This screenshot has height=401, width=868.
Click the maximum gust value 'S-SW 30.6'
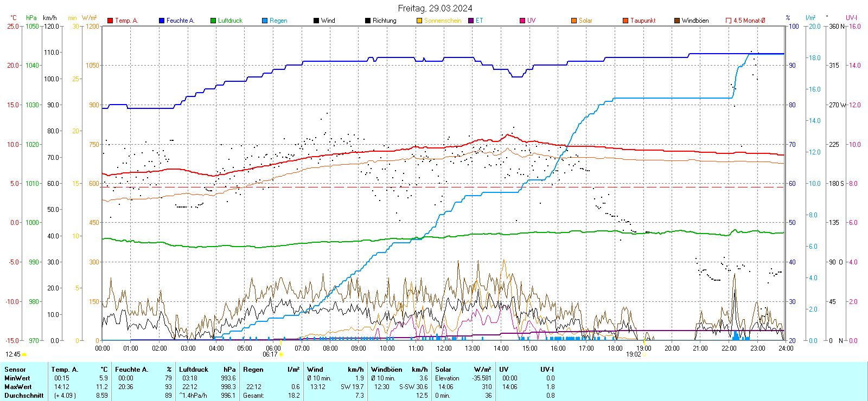coord(413,387)
